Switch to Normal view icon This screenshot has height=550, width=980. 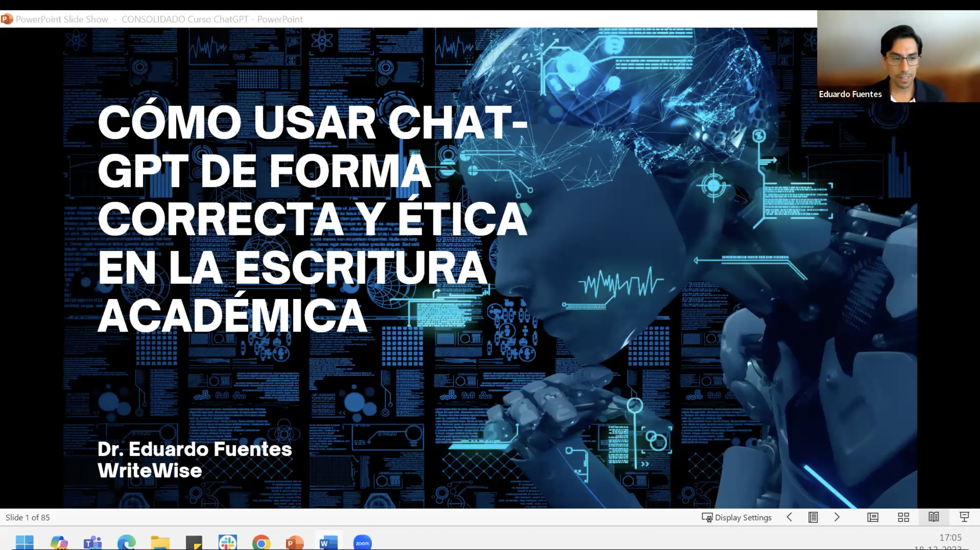(x=873, y=517)
